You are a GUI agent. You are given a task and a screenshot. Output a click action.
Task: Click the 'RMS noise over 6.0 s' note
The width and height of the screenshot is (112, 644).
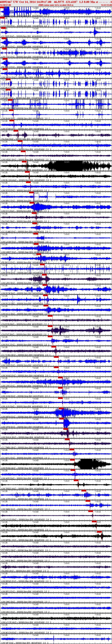[x=56, y=5]
